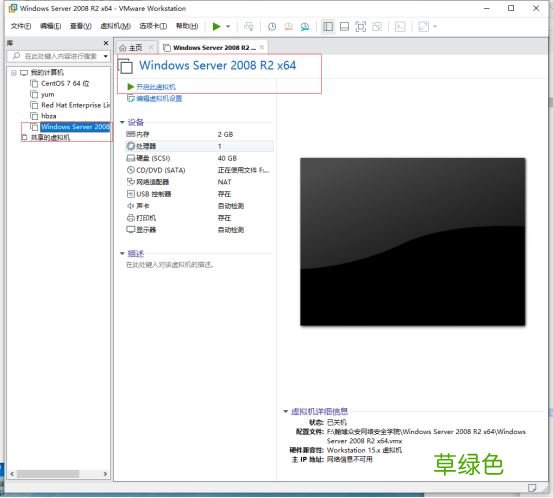The image size is (553, 498).
Task: Select the 声卡 sound card row
Action: point(199,206)
